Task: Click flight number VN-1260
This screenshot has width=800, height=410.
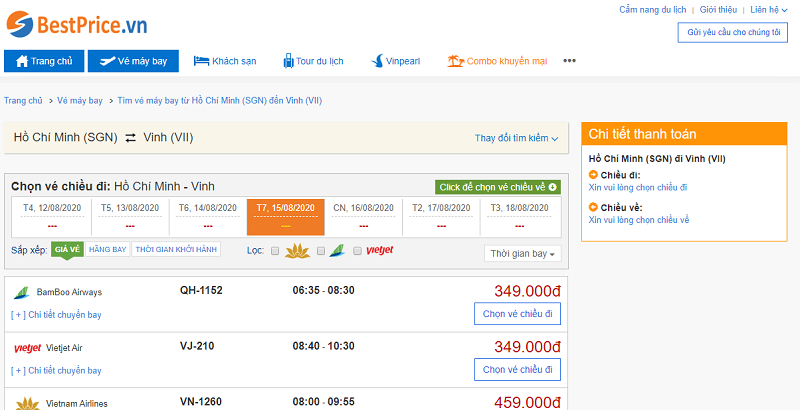Action: 201,402
